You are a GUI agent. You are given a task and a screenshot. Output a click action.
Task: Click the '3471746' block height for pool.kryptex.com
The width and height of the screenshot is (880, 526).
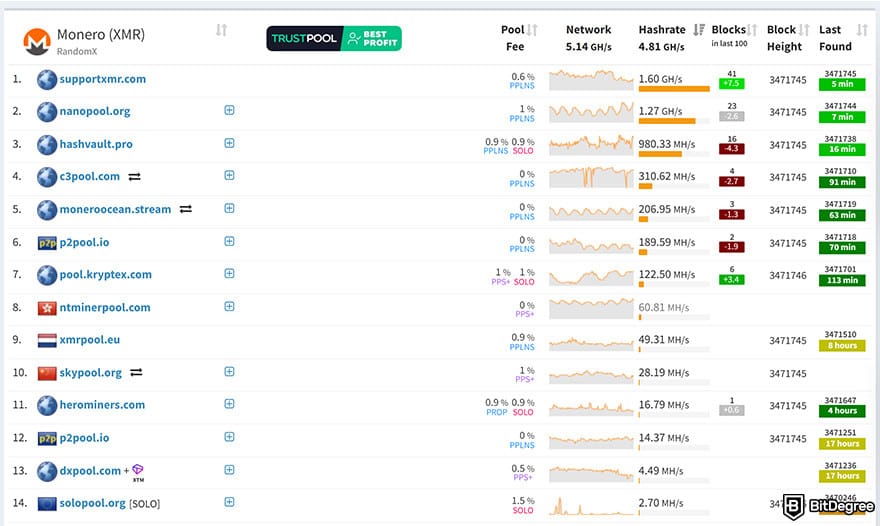(x=787, y=275)
